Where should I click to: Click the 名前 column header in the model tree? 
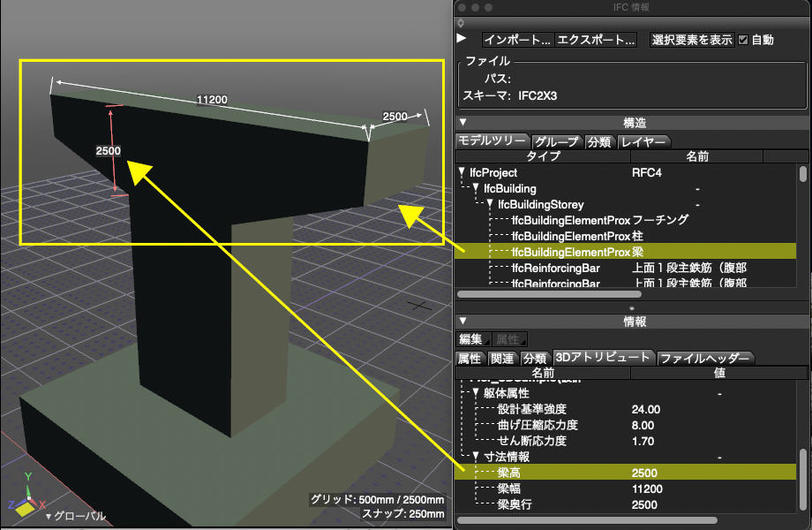(x=697, y=156)
